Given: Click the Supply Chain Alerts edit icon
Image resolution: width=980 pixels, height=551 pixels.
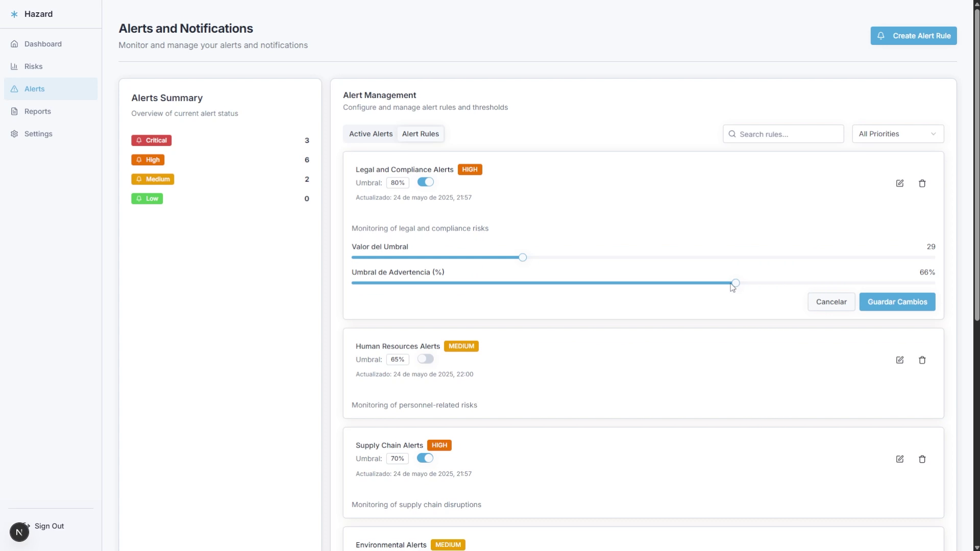Looking at the screenshot, I should click(900, 459).
